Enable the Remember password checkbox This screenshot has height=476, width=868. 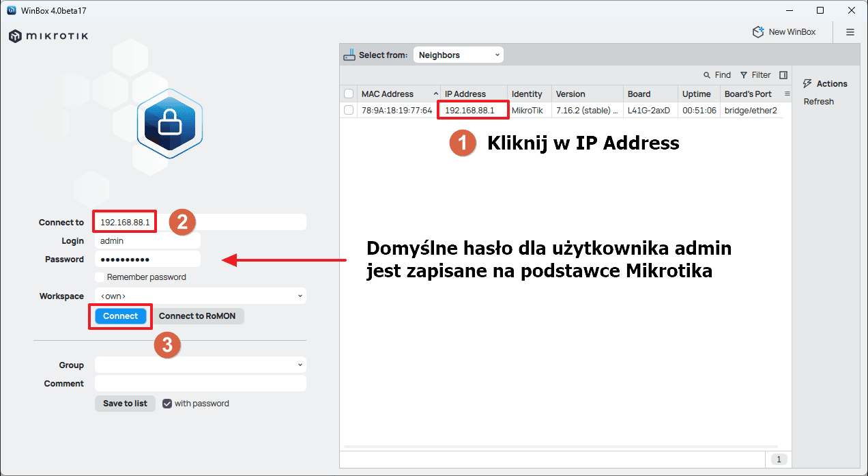[x=100, y=277]
